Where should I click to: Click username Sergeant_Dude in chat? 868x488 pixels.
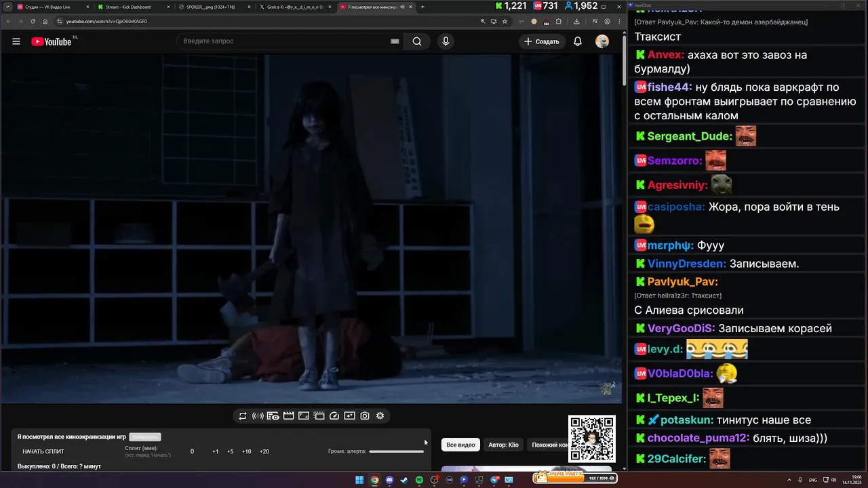[x=690, y=136]
